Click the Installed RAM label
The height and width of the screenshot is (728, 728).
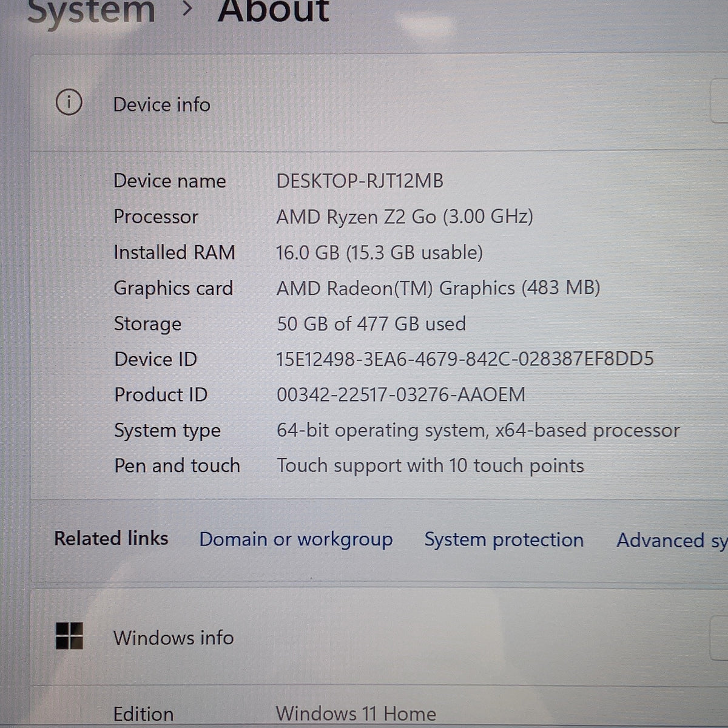(x=175, y=252)
